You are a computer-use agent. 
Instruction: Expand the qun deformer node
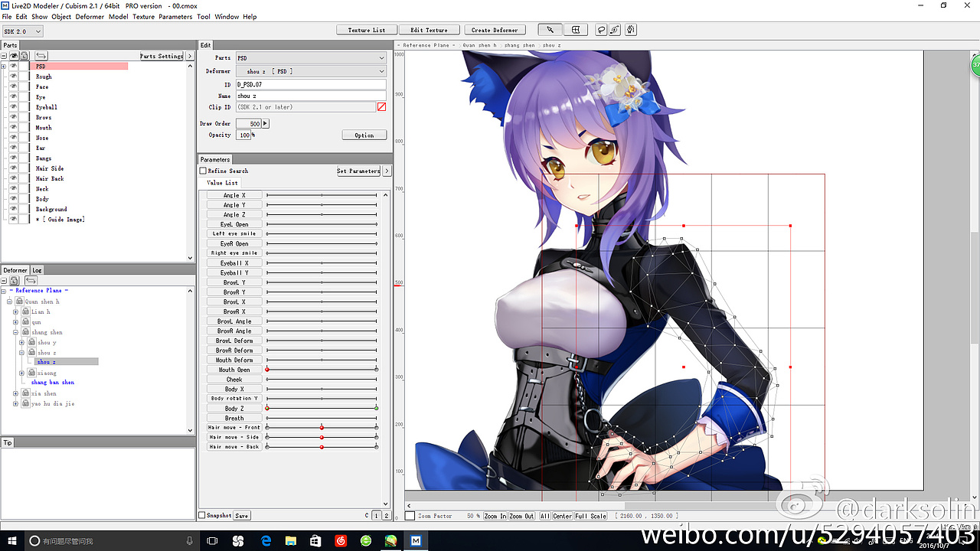click(15, 322)
